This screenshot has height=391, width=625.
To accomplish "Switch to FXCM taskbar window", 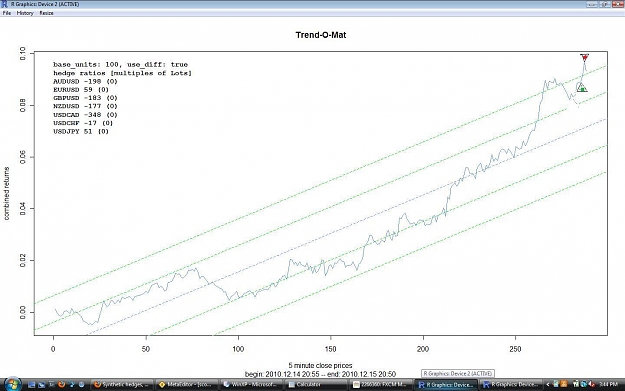I will coord(381,385).
